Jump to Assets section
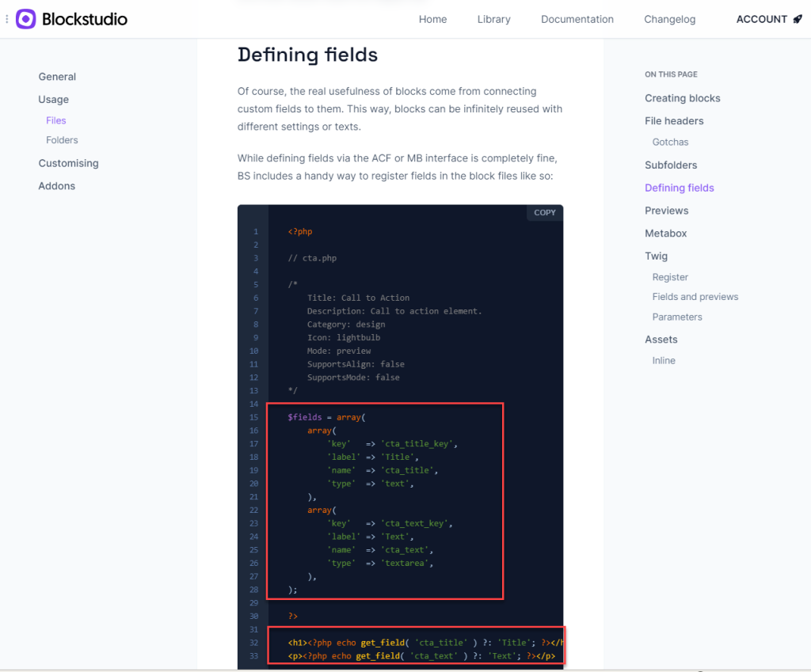The width and height of the screenshot is (811, 672). (661, 340)
